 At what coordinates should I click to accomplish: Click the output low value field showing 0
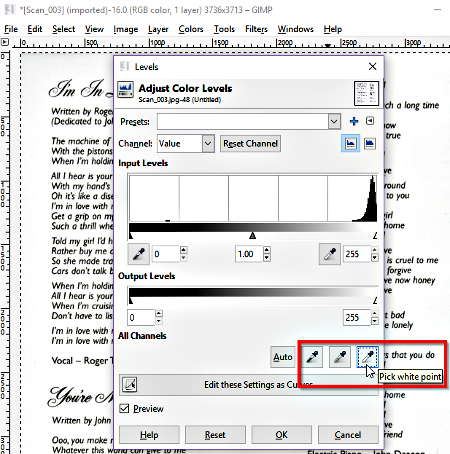point(141,317)
